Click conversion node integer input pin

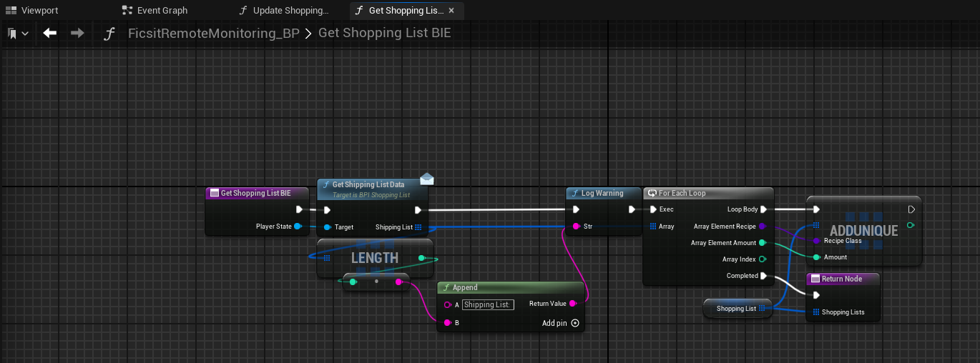click(353, 282)
